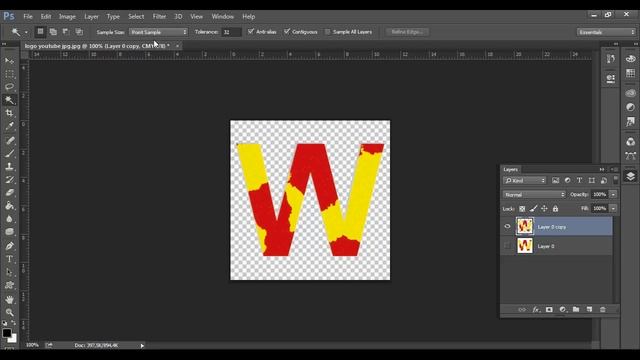Screen dimensions: 640x360
Task: Add a layer mask from Layers panel
Action: tap(549, 309)
